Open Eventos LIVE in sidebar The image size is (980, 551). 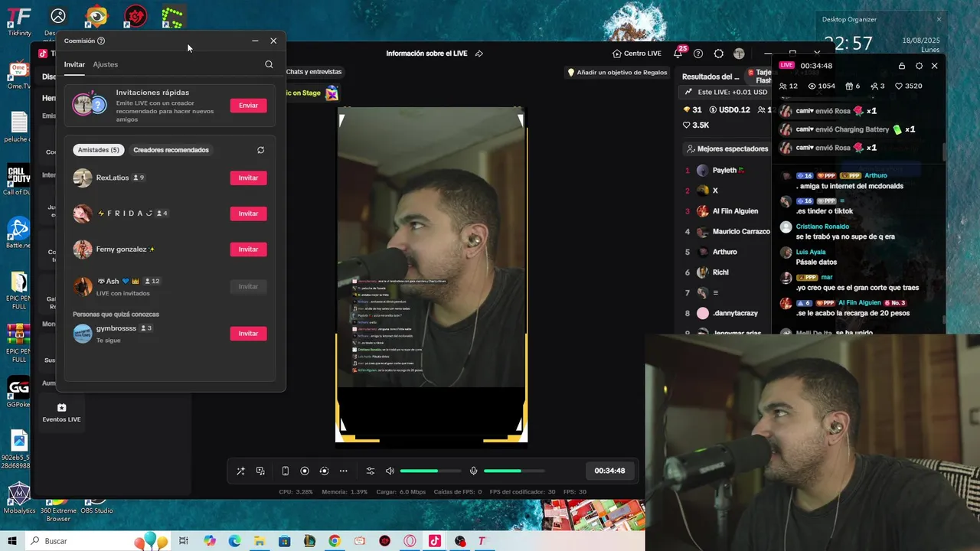pyautogui.click(x=61, y=412)
